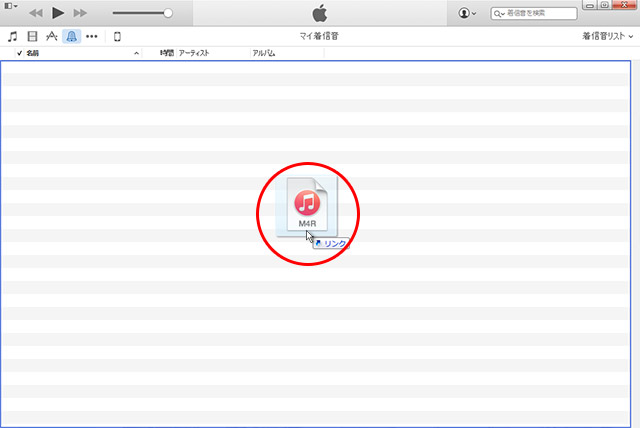Click the three-dots more libraries icon

[x=92, y=36]
